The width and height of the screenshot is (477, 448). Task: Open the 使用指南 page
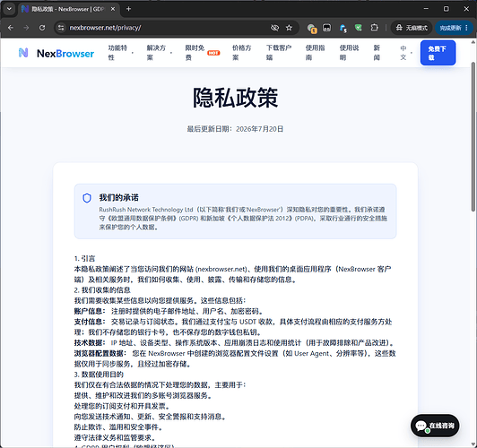coord(316,53)
